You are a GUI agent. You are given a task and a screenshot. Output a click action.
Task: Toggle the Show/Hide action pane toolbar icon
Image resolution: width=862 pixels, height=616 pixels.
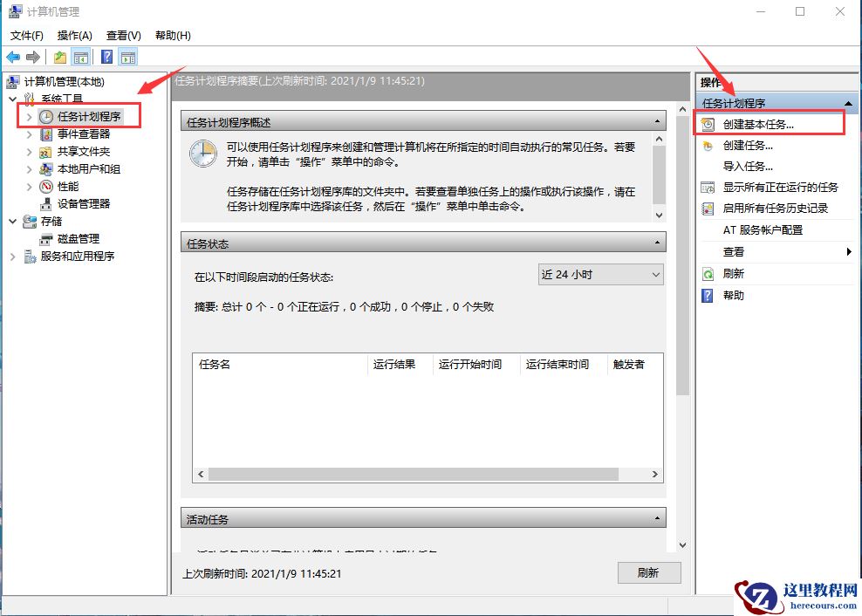point(127,56)
